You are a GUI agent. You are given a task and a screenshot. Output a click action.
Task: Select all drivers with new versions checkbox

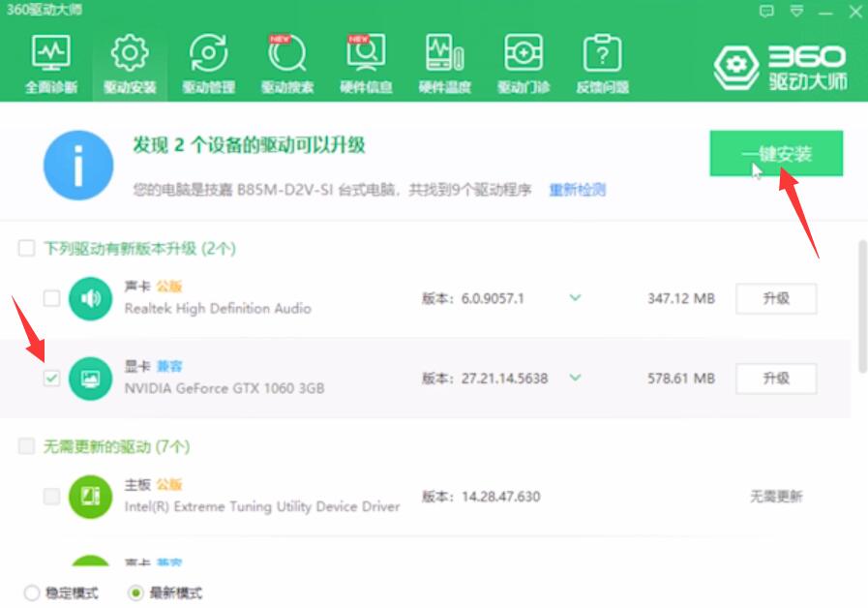click(x=25, y=248)
